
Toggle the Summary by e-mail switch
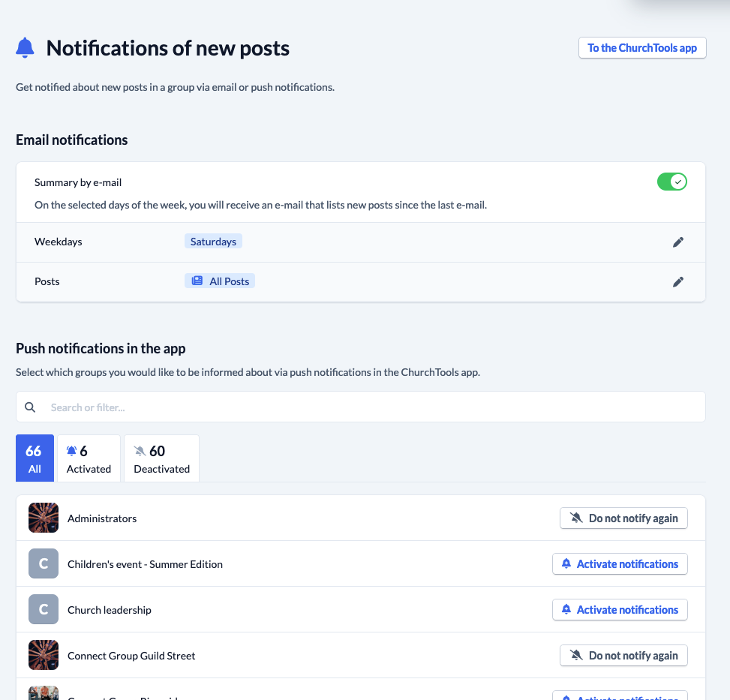[671, 182]
